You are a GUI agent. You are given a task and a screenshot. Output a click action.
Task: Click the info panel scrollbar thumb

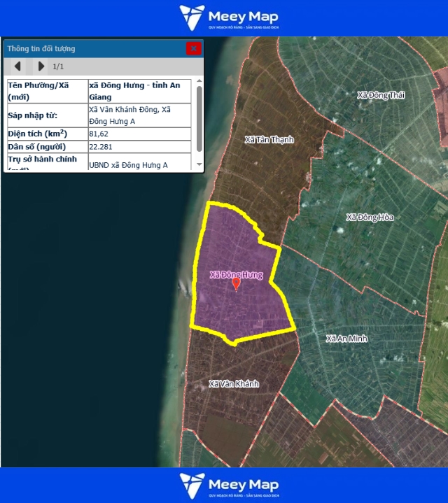click(199, 119)
